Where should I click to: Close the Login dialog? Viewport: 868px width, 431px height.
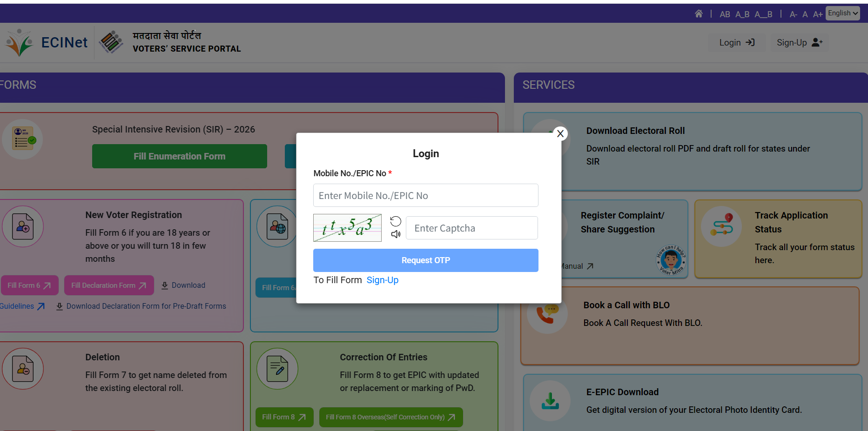tap(560, 134)
